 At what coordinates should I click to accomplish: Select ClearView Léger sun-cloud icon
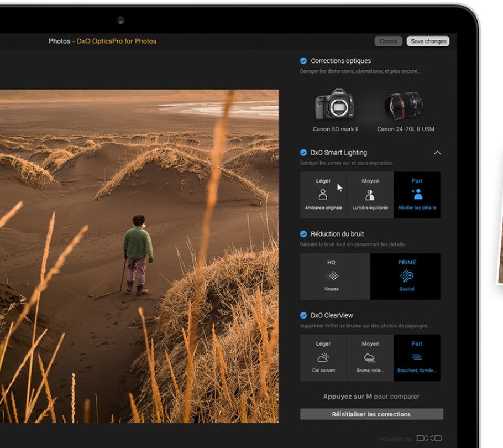[x=323, y=357]
